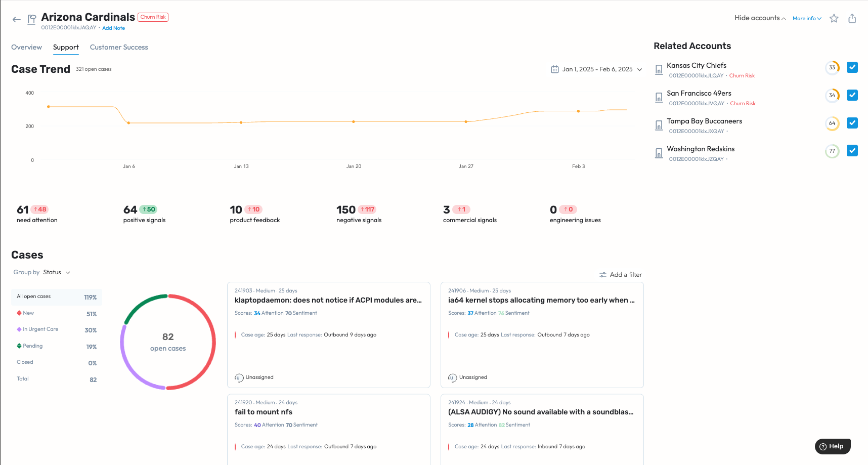Click the San Francisco 49ers building icon

point(659,98)
